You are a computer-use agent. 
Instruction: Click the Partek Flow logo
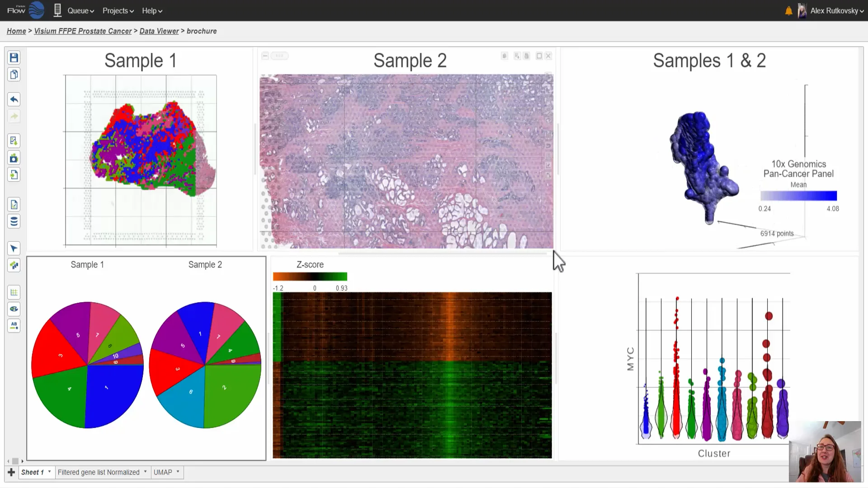[x=26, y=10]
